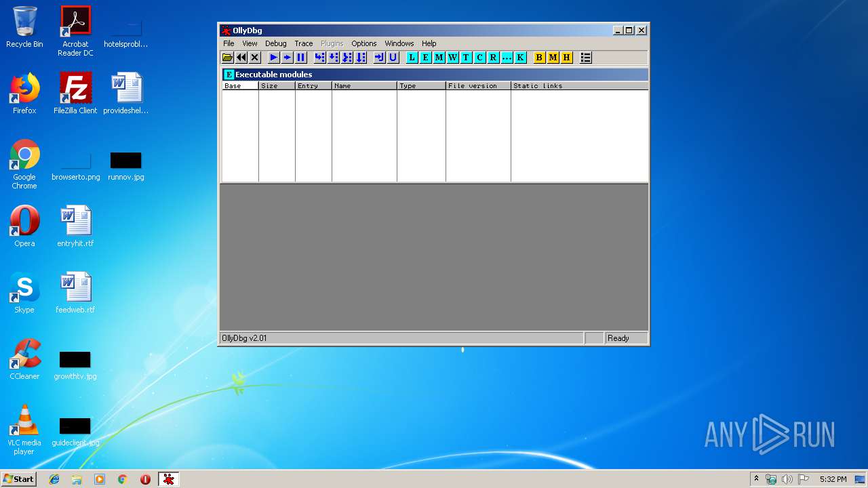Click the Step into toolbar icon

tap(320, 58)
